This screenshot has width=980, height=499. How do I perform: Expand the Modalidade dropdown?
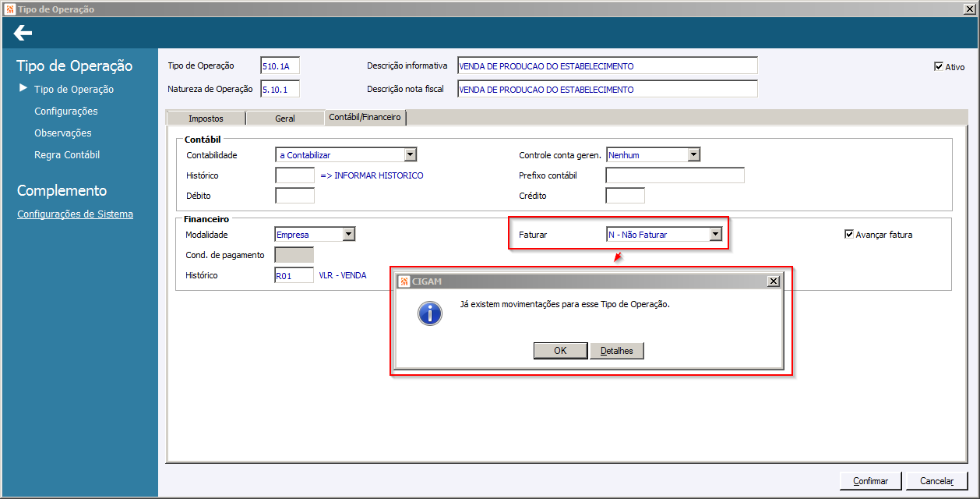[349, 234]
